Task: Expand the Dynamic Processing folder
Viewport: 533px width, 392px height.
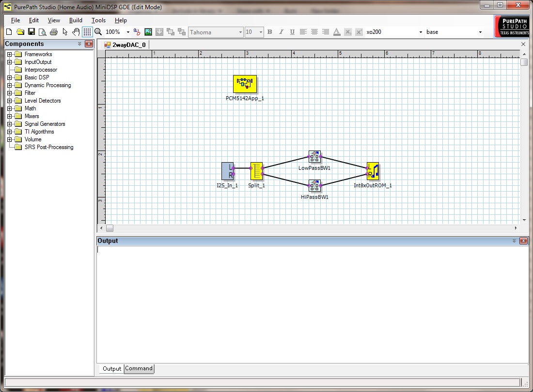Action: [10, 85]
